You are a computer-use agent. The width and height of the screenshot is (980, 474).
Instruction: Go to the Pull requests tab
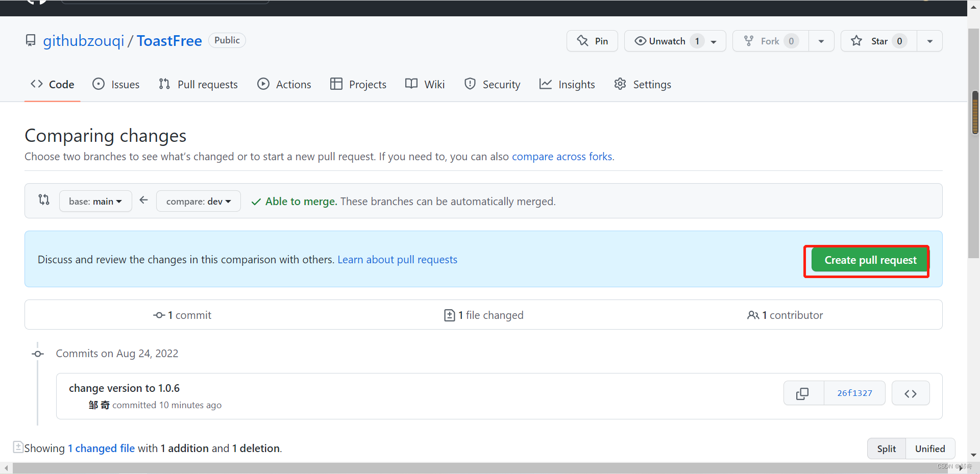pos(198,84)
